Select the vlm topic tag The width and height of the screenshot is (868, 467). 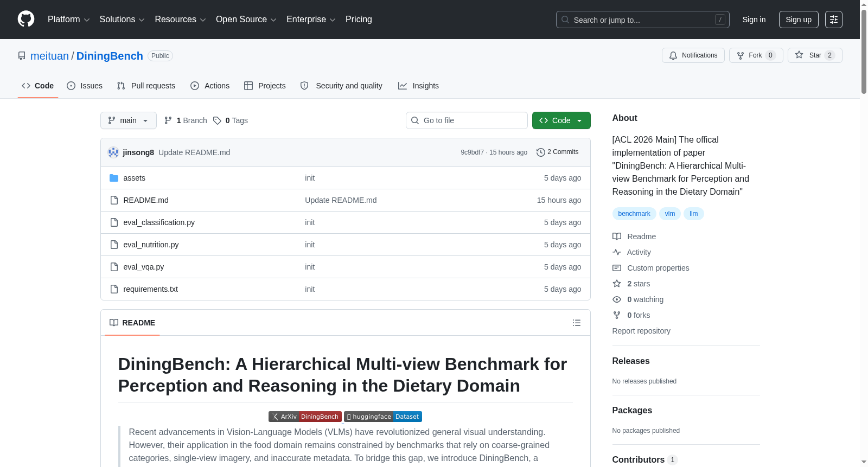pos(670,214)
